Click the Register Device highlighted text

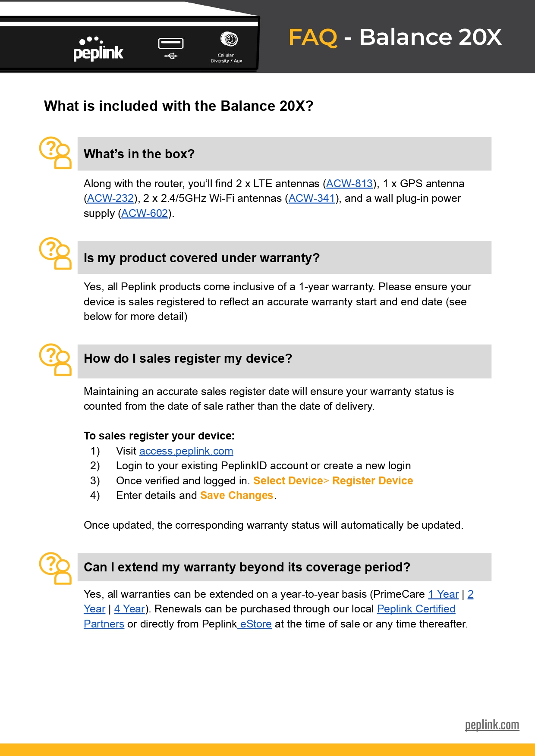[x=372, y=481]
